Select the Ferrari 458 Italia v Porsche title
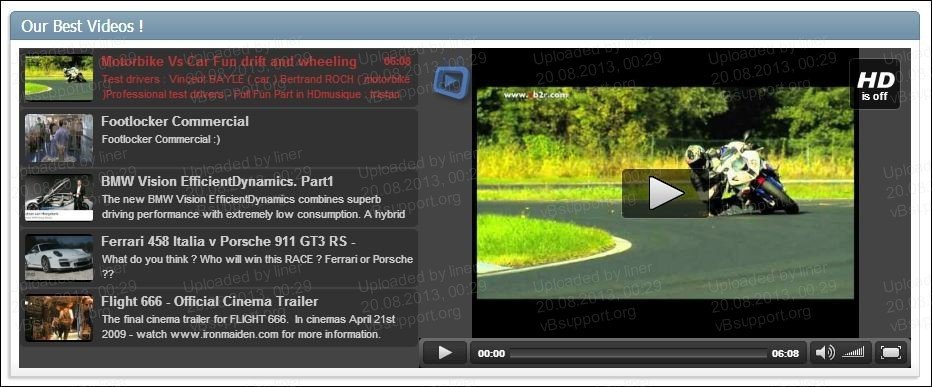 point(228,241)
